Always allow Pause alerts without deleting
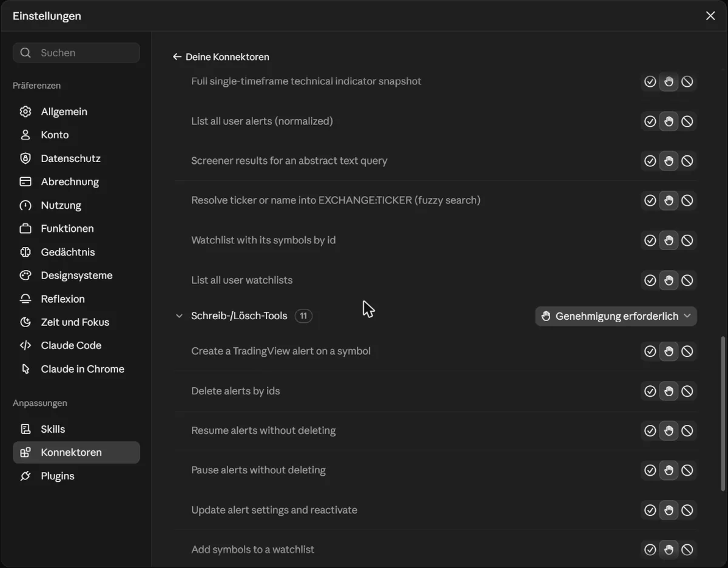The width and height of the screenshot is (728, 568). pos(650,470)
